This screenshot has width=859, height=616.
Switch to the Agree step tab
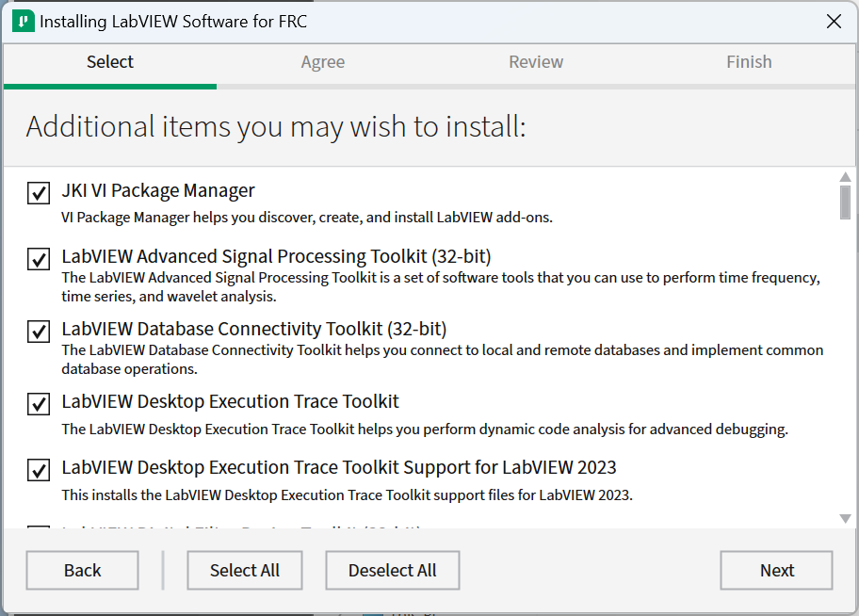coord(322,61)
